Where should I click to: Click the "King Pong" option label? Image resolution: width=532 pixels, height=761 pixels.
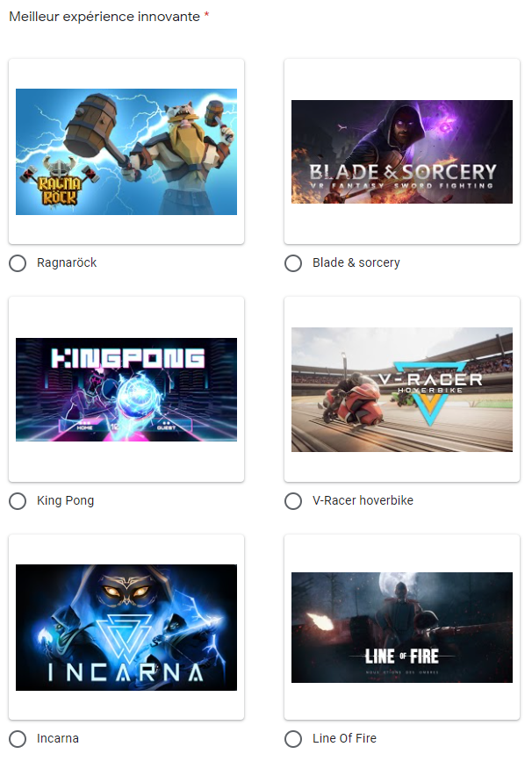pyautogui.click(x=65, y=500)
